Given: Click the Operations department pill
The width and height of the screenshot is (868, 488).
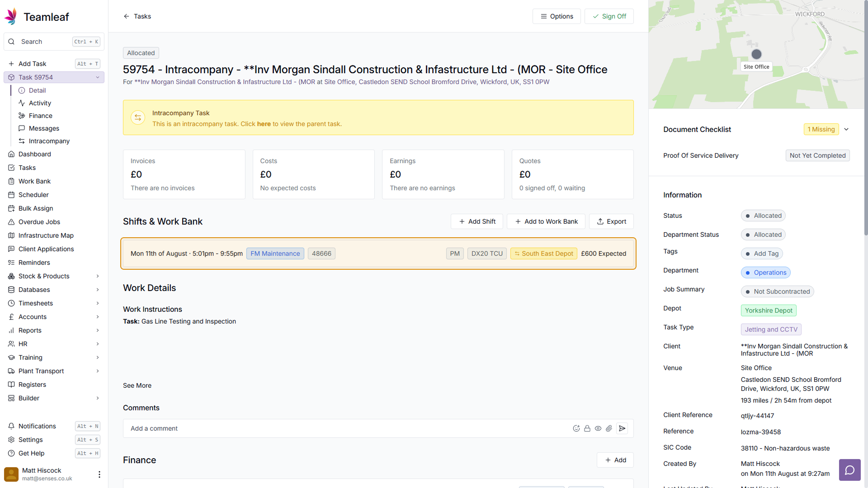Looking at the screenshot, I should 766,272.
